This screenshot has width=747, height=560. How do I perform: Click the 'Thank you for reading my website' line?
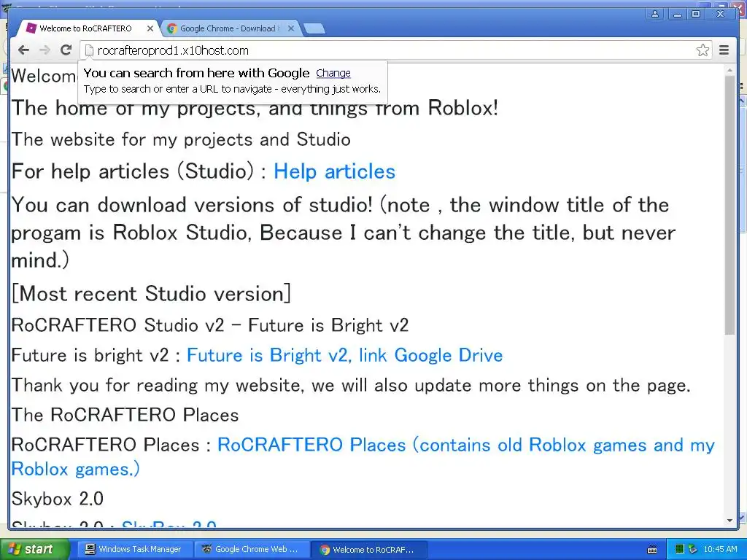pos(351,385)
